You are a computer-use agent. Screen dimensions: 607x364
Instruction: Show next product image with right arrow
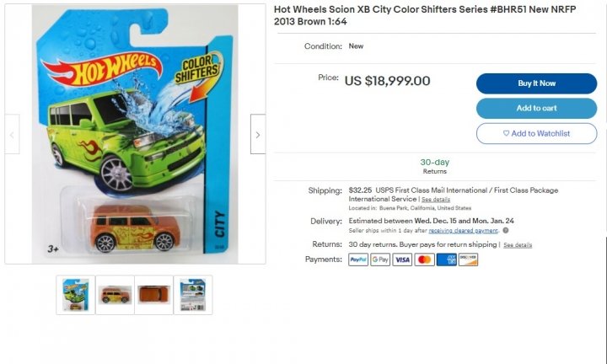coord(258,134)
